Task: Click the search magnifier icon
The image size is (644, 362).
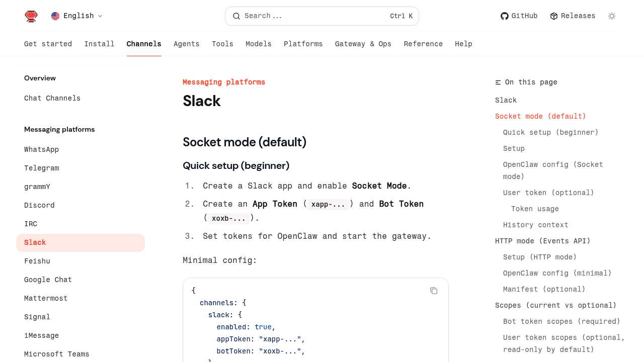Action: (x=236, y=16)
